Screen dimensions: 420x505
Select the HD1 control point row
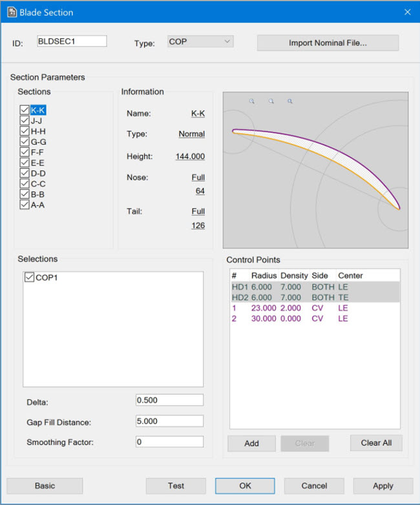coord(314,287)
